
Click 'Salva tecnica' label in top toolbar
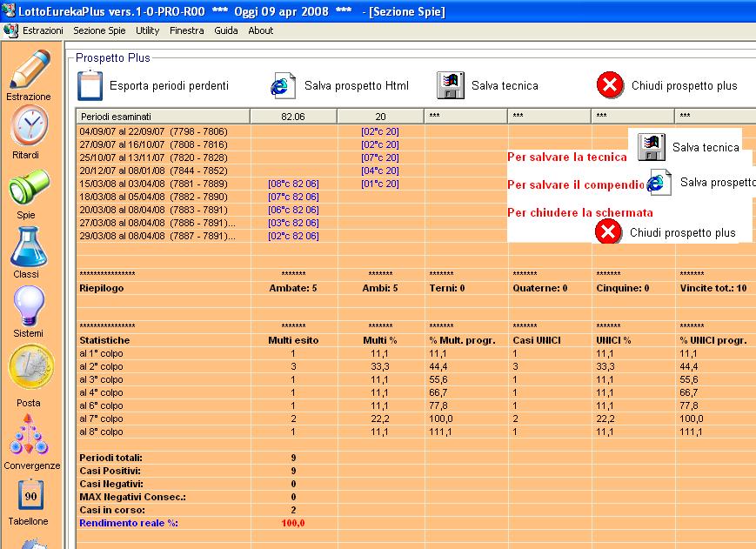505,86
